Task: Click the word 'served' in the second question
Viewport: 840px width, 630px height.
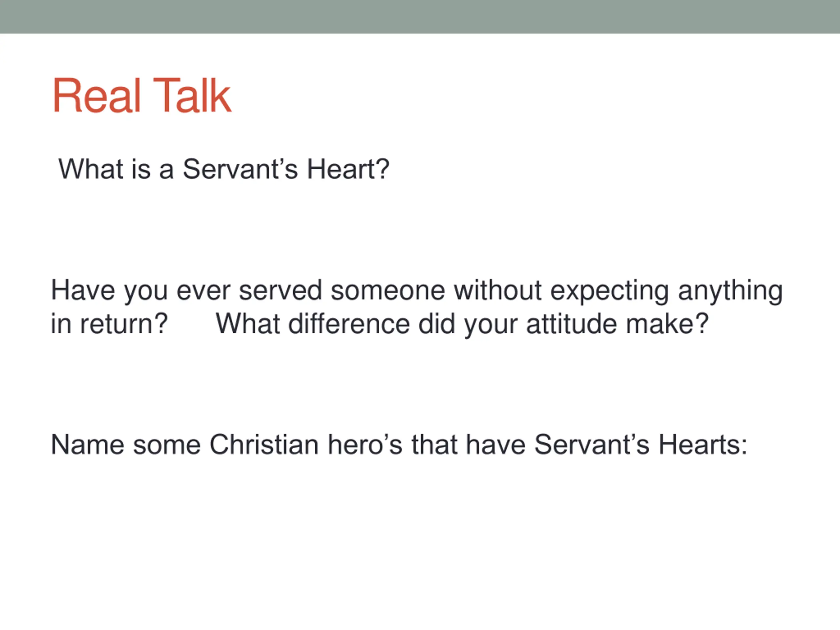Action: click(281, 290)
